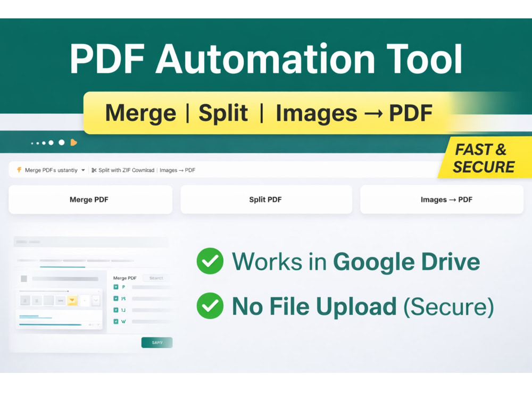Click the green checkmark beside No File Upload

[210, 306]
